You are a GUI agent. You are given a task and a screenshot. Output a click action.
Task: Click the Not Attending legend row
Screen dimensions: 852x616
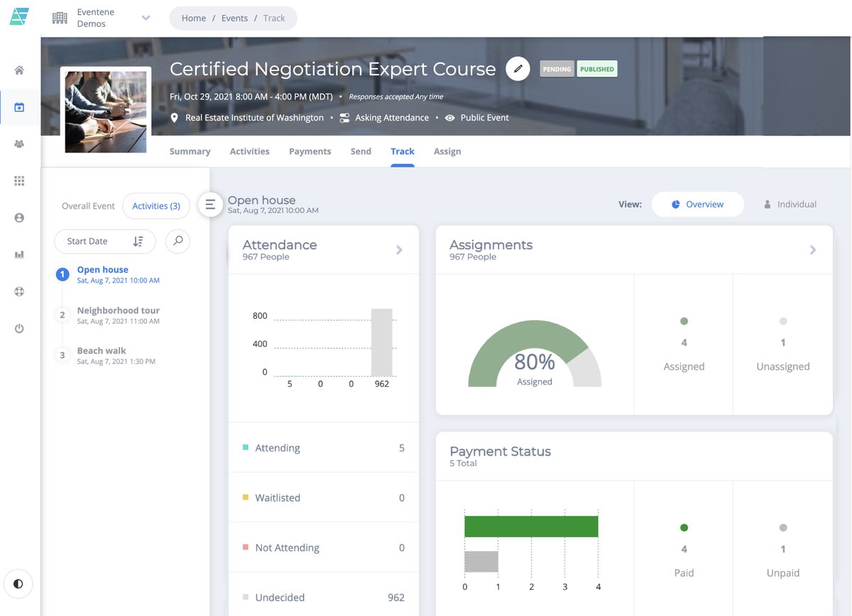pos(324,547)
